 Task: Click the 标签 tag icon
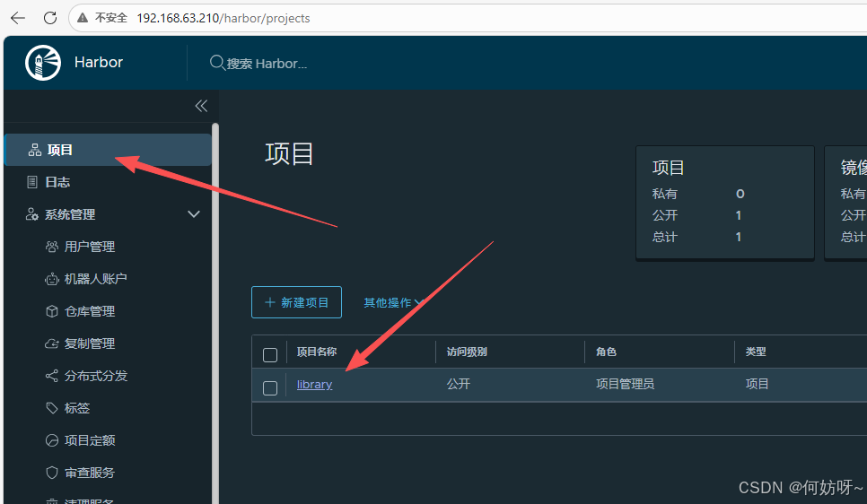click(x=51, y=408)
